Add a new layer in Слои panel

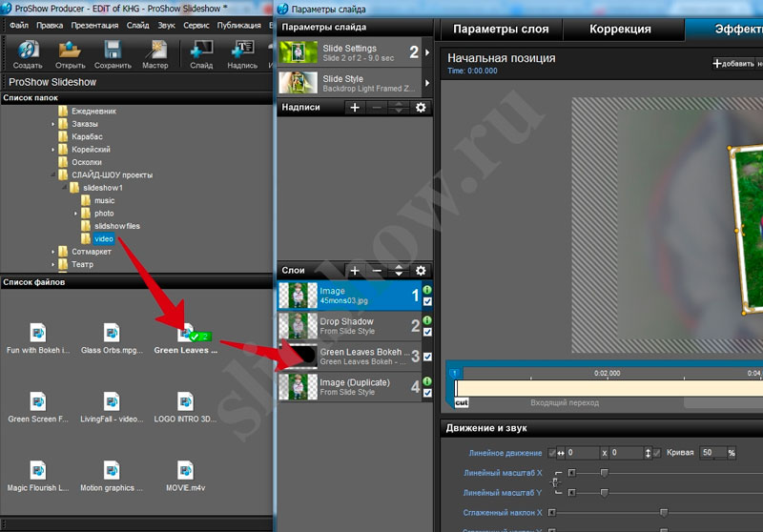pyautogui.click(x=355, y=271)
